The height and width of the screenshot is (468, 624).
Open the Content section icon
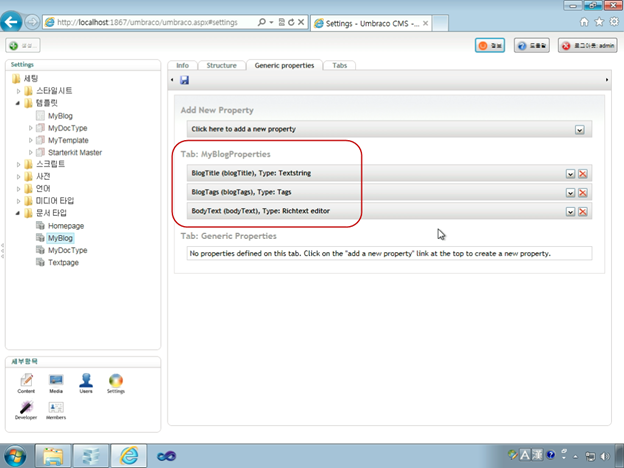(x=26, y=384)
